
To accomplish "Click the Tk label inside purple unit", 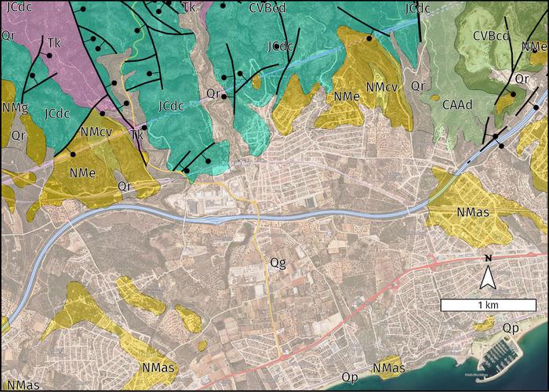I will point(53,43).
